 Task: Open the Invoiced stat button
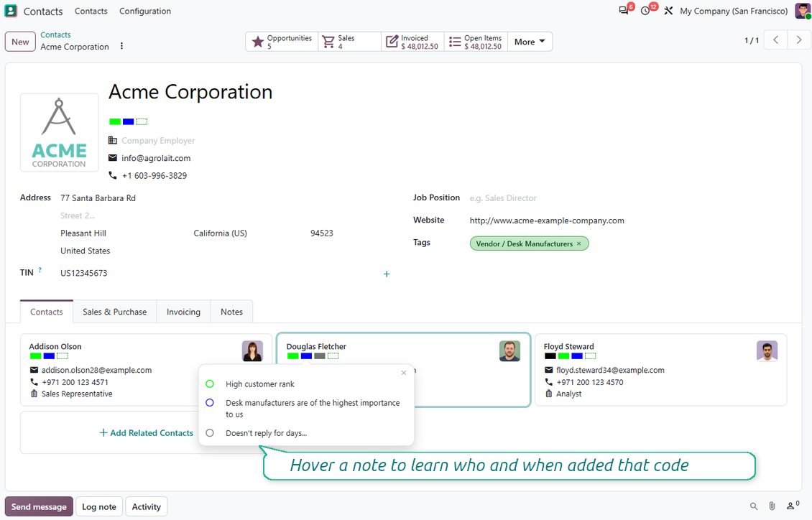pyautogui.click(x=412, y=42)
